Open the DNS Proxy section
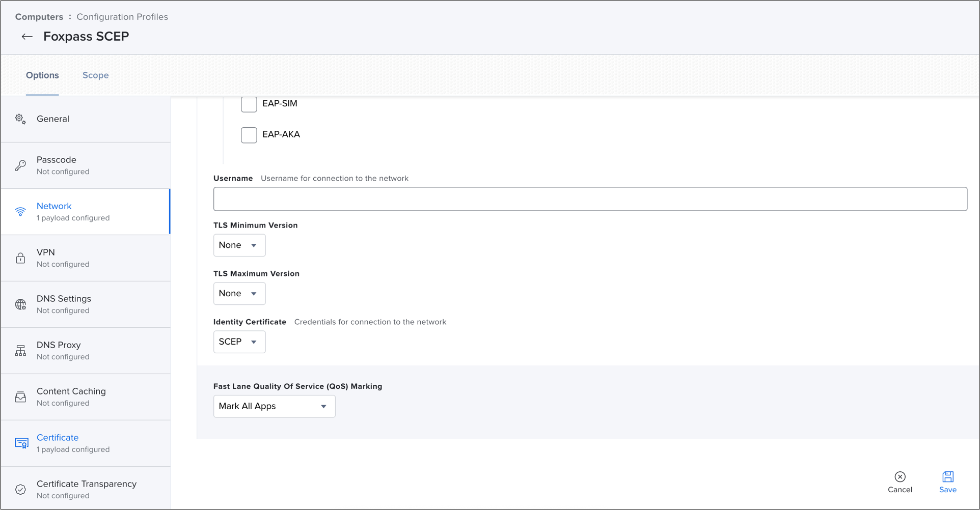This screenshot has width=980, height=510. pyautogui.click(x=86, y=351)
